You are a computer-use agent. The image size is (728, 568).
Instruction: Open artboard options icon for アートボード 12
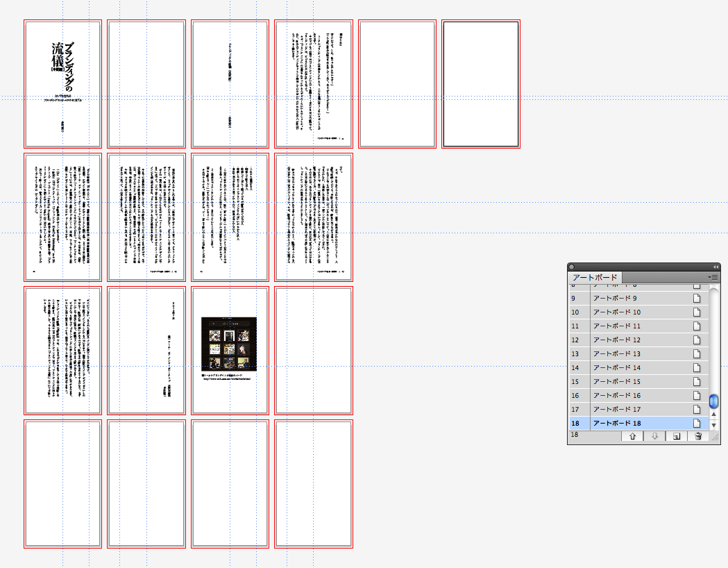(697, 340)
